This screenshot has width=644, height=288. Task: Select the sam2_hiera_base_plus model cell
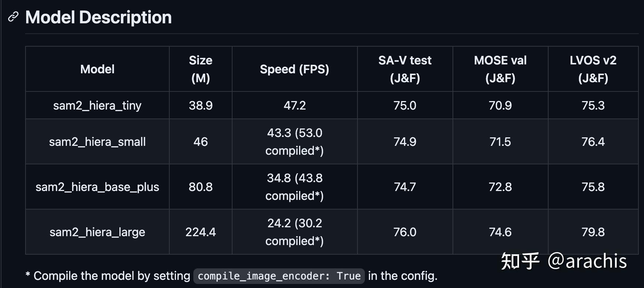(97, 187)
